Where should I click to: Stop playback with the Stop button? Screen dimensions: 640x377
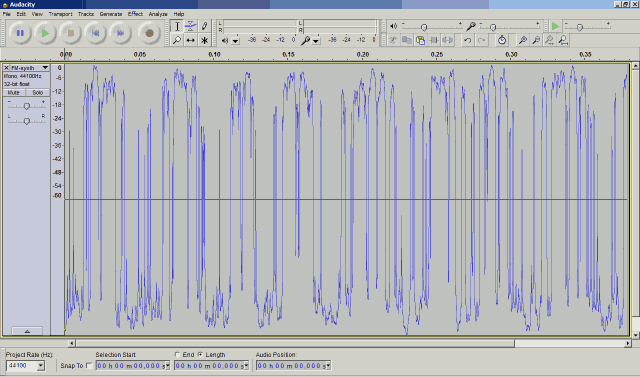pyautogui.click(x=70, y=33)
